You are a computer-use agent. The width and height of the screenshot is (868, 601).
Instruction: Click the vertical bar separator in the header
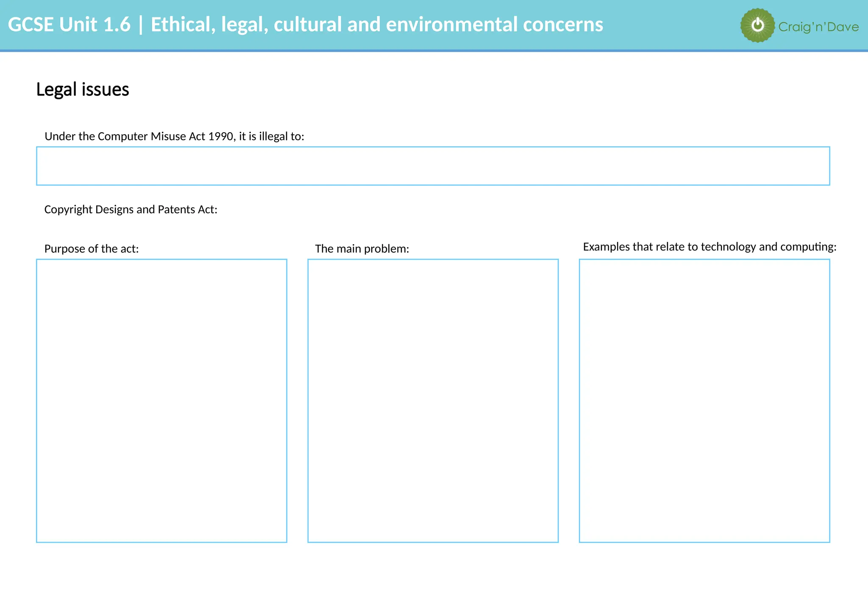[x=141, y=25]
